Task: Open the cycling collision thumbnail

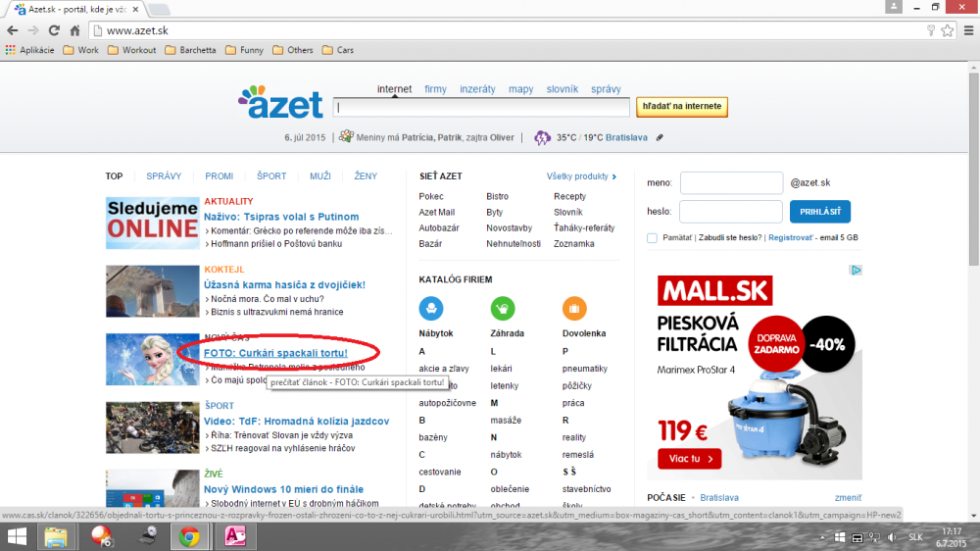Action: [153, 427]
